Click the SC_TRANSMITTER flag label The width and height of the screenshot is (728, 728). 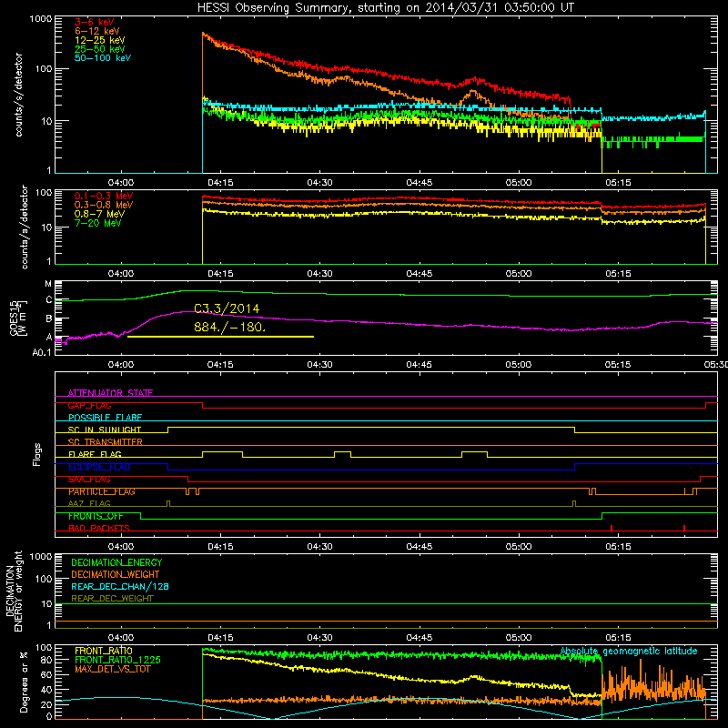coord(106,442)
